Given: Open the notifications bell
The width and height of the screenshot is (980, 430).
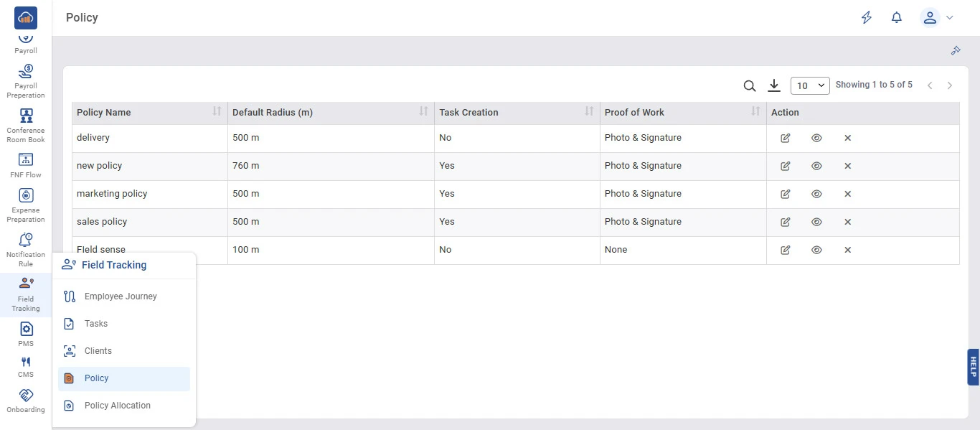Looking at the screenshot, I should (896, 18).
